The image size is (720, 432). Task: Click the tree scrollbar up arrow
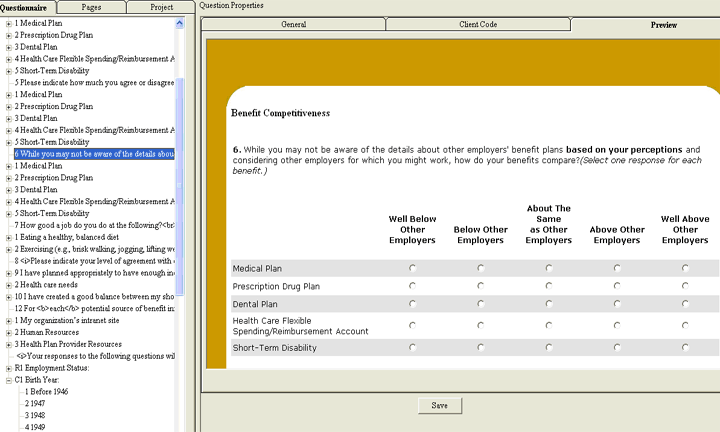(180, 23)
